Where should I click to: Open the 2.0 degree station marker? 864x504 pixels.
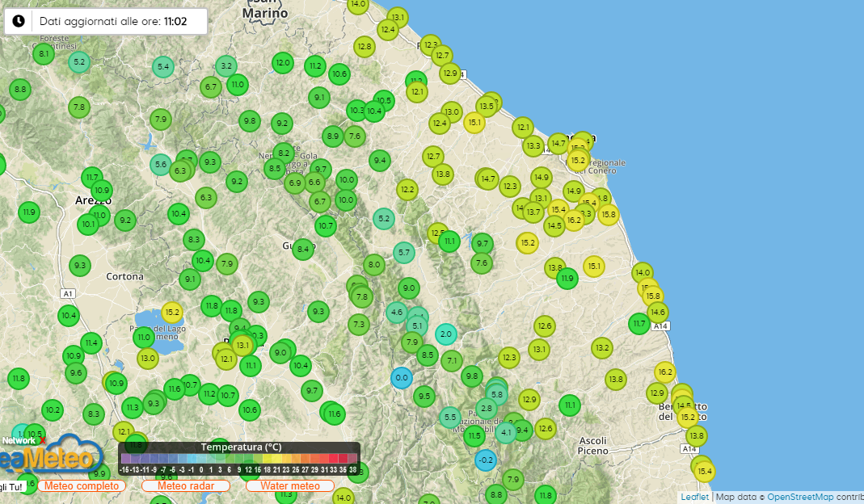point(446,334)
